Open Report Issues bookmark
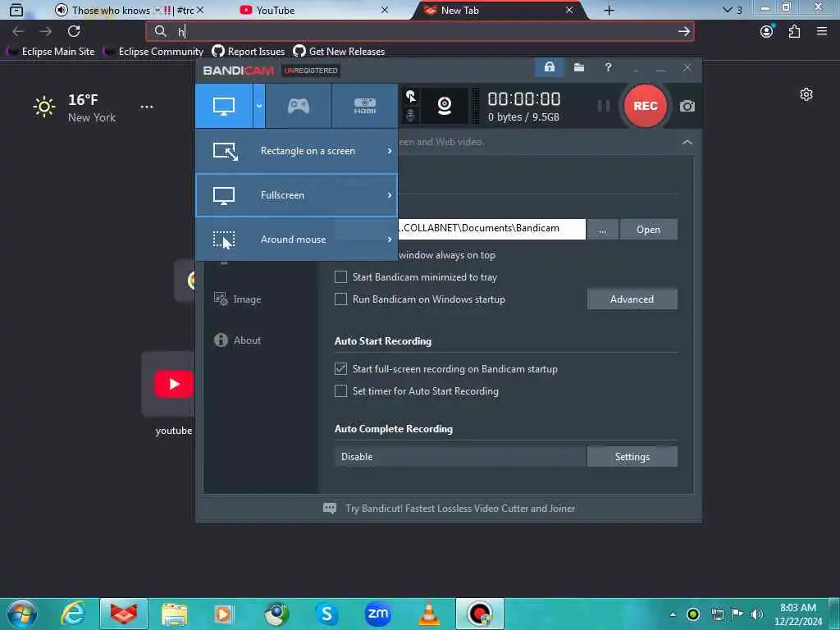The width and height of the screenshot is (840, 630). point(249,52)
